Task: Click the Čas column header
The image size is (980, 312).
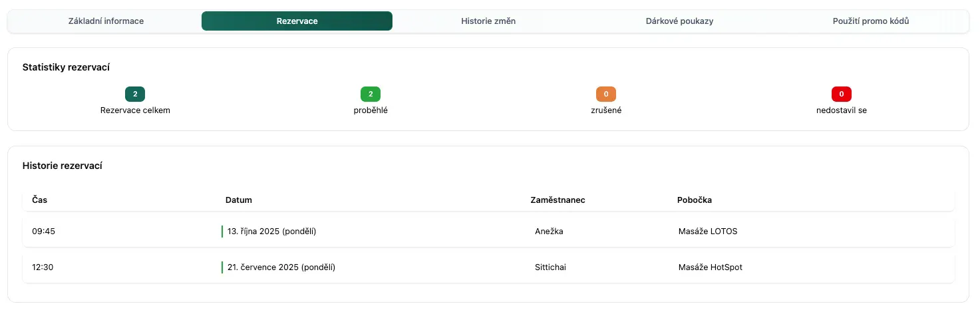Action: [40, 200]
